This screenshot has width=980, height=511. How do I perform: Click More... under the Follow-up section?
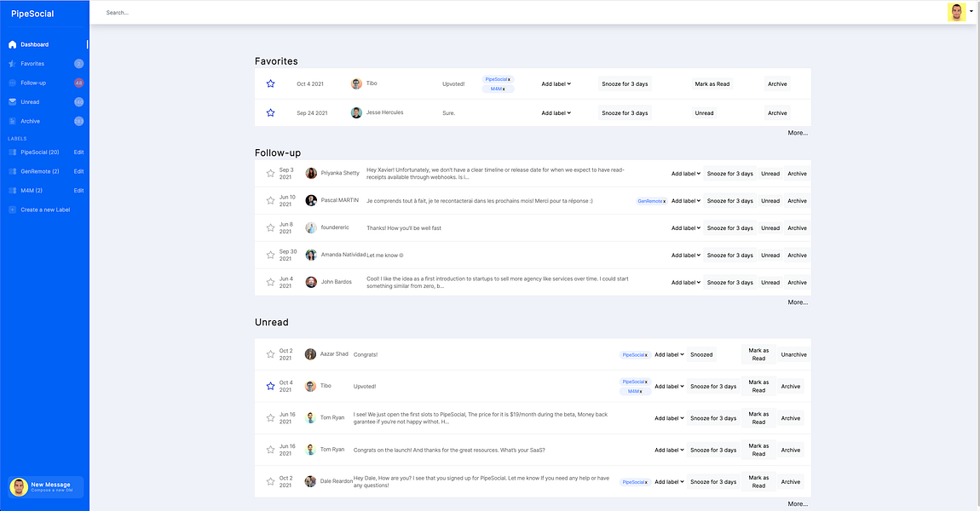point(798,302)
